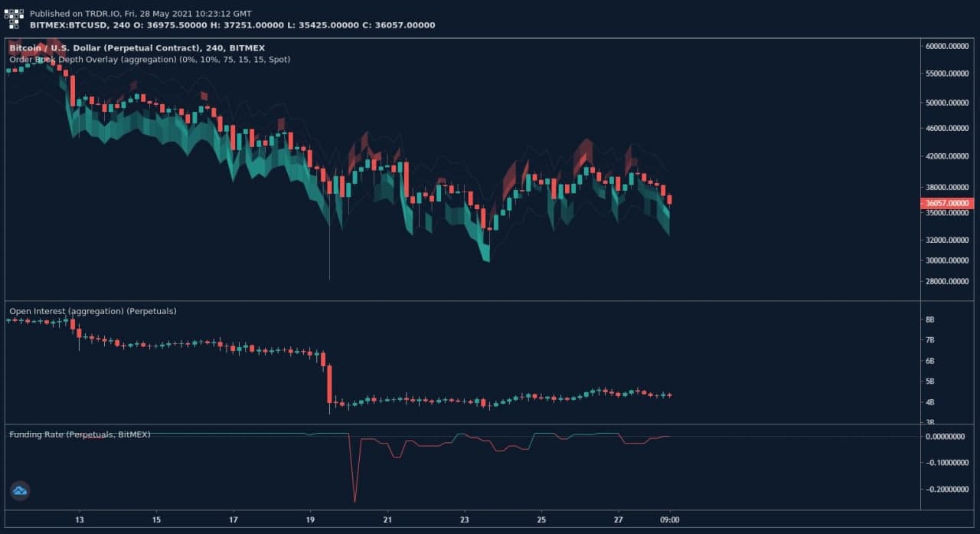Select the Open Interest (aggregation) indicator title
This screenshot has height=534, width=980.
point(93,311)
